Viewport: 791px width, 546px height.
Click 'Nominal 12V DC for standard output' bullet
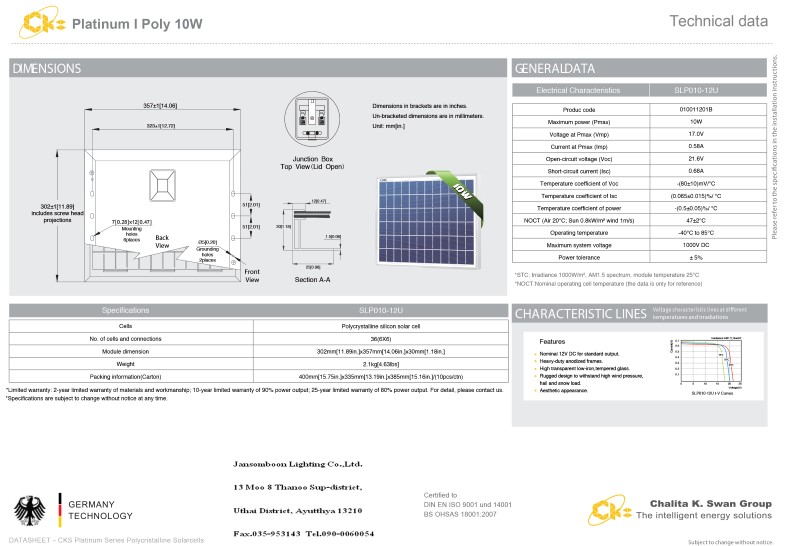pyautogui.click(x=579, y=354)
